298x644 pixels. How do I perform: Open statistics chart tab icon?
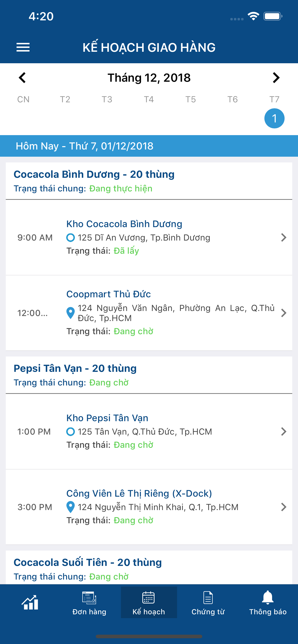pyautogui.click(x=30, y=603)
